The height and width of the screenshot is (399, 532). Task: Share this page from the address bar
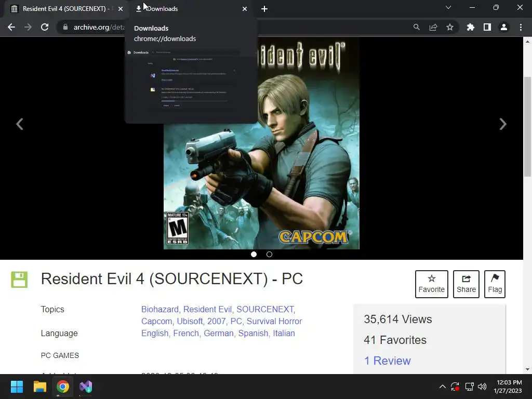pyautogui.click(x=433, y=27)
